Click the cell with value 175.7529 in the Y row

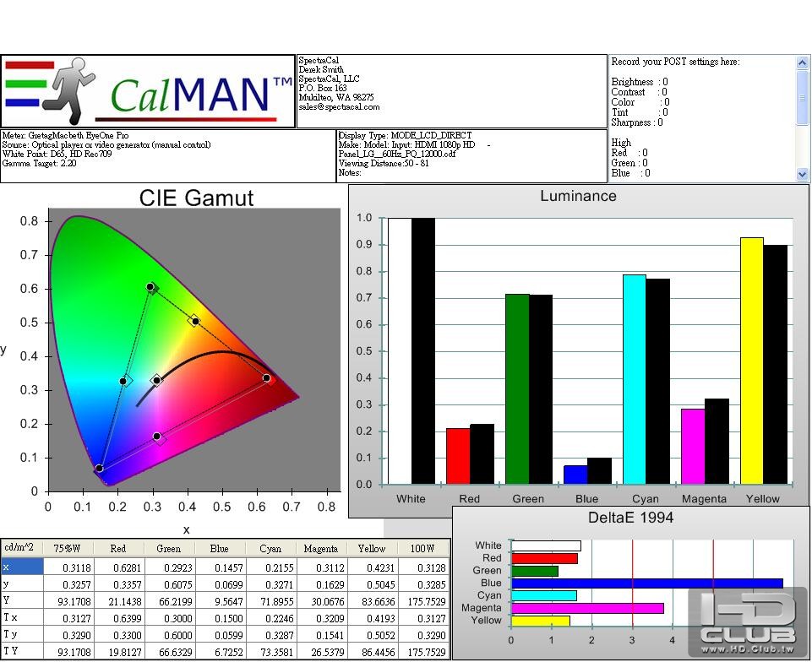click(422, 601)
